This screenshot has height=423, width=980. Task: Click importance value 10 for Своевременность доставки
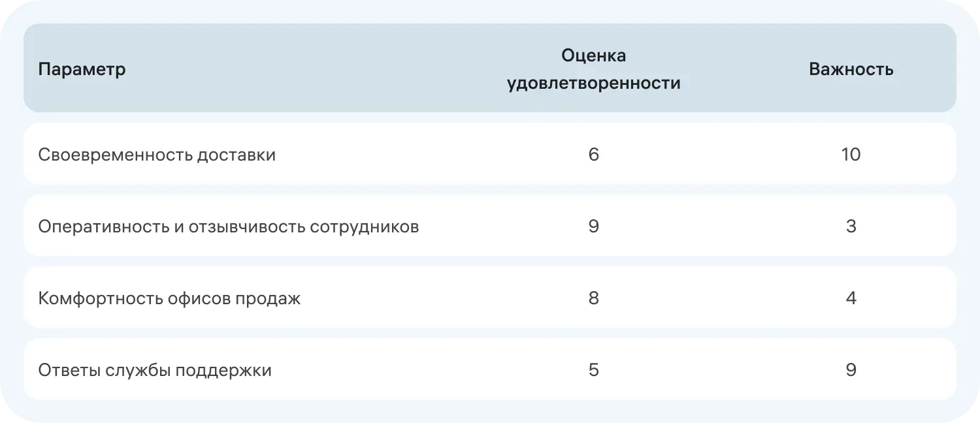click(x=851, y=155)
